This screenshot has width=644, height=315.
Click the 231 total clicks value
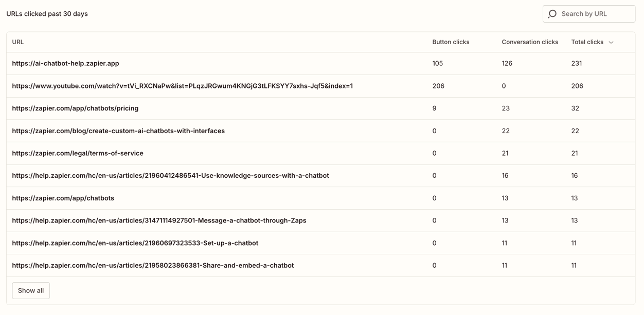click(x=576, y=64)
